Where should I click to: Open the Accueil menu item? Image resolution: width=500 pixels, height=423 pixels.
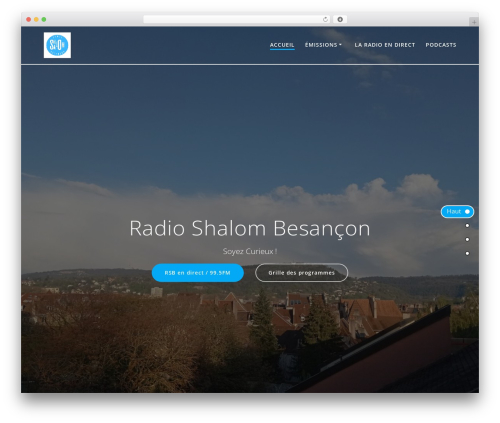point(282,45)
